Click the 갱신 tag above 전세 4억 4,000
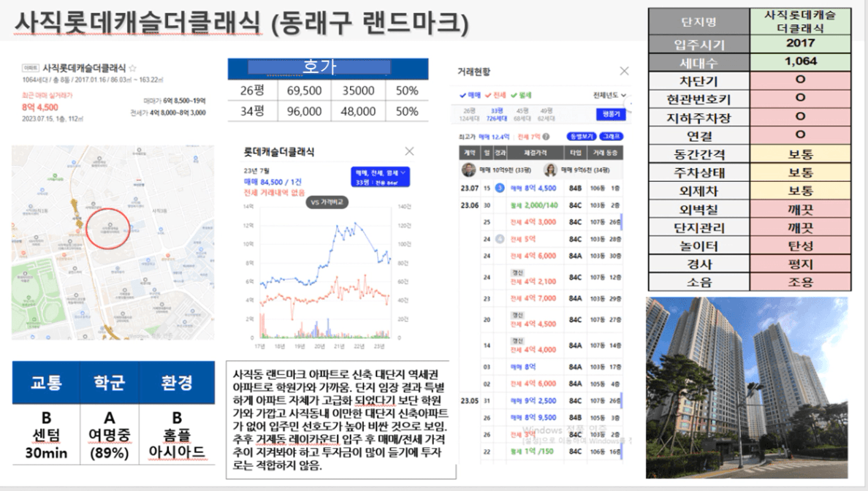Viewport: 868px width, 491px height. 517,340
